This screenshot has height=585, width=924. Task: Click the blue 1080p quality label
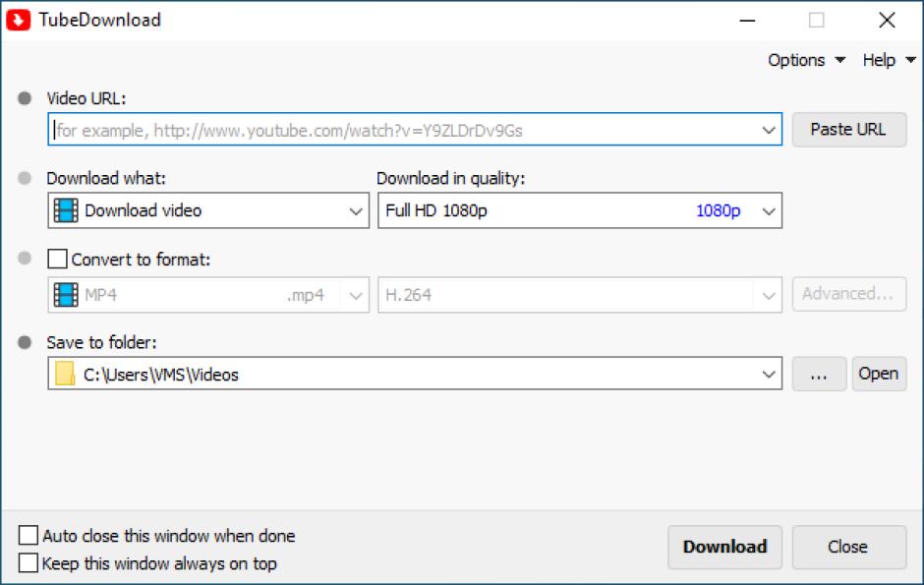tap(718, 210)
